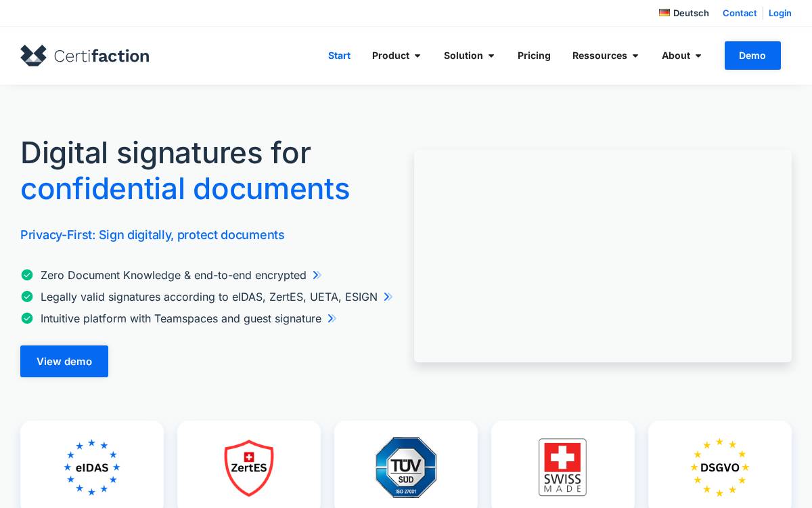Click the eIDAS badge icon

[x=92, y=467]
